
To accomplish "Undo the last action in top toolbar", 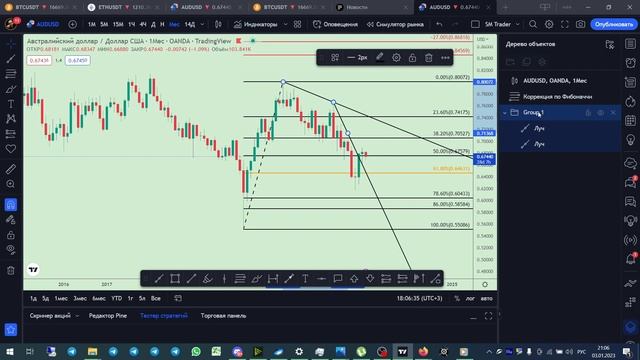I will (x=439, y=24).
